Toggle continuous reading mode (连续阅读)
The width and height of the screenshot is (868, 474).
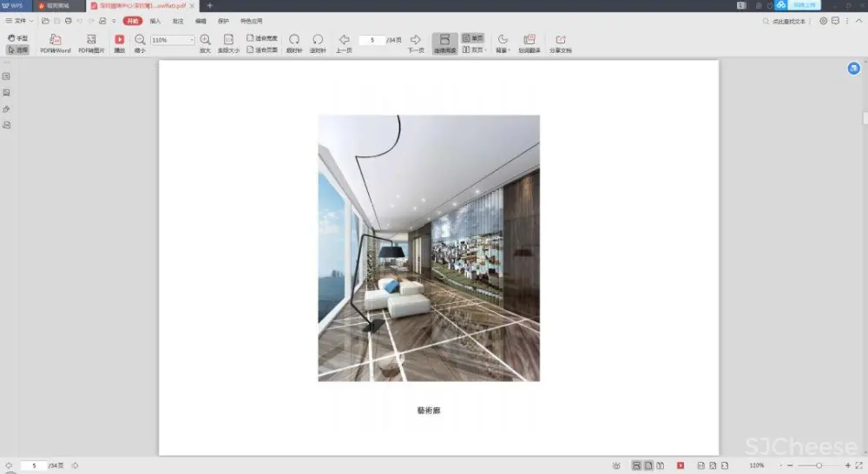[444, 43]
